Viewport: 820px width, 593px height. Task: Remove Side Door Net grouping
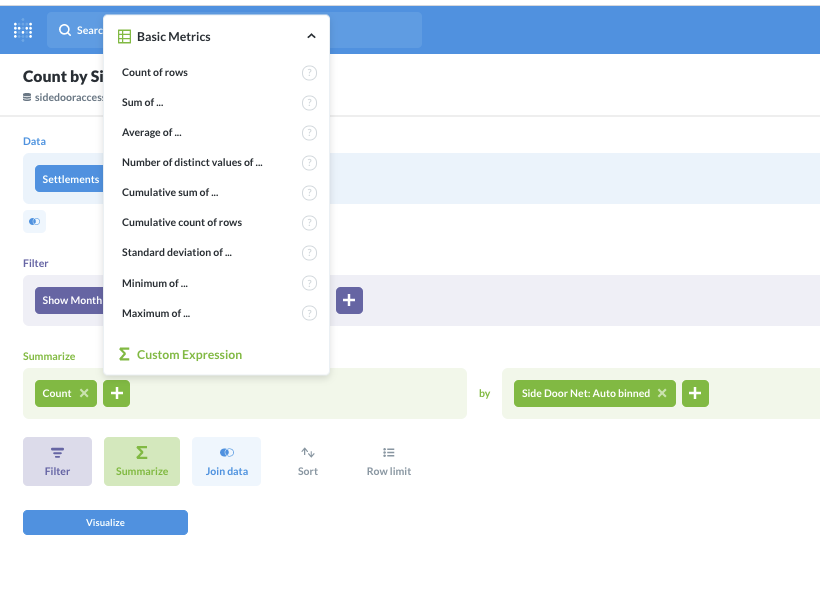662,393
